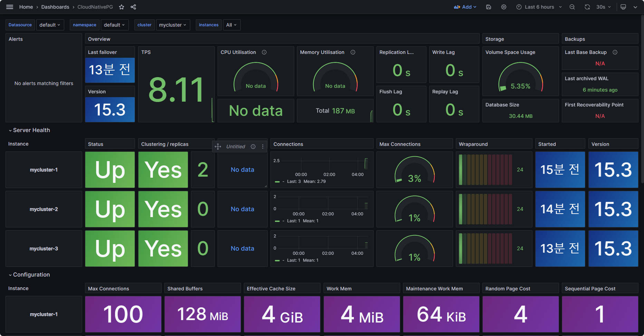Open the Overview panel title
This screenshot has height=336, width=644.
click(99, 39)
